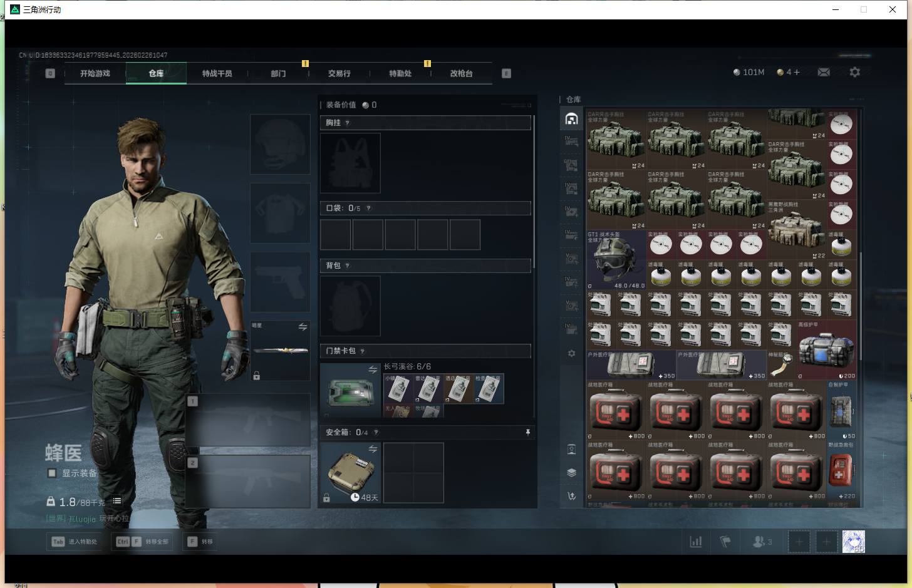
Task: Click the F 转移 button
Action: (x=200, y=542)
